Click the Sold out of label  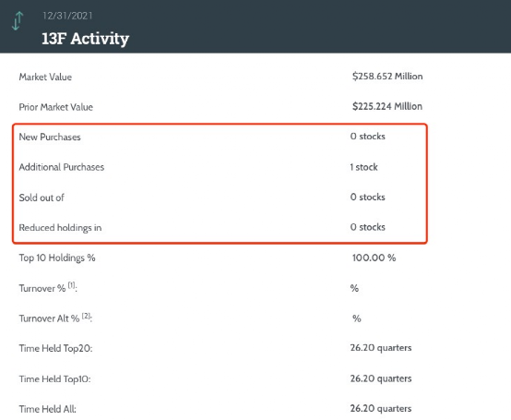click(x=42, y=198)
